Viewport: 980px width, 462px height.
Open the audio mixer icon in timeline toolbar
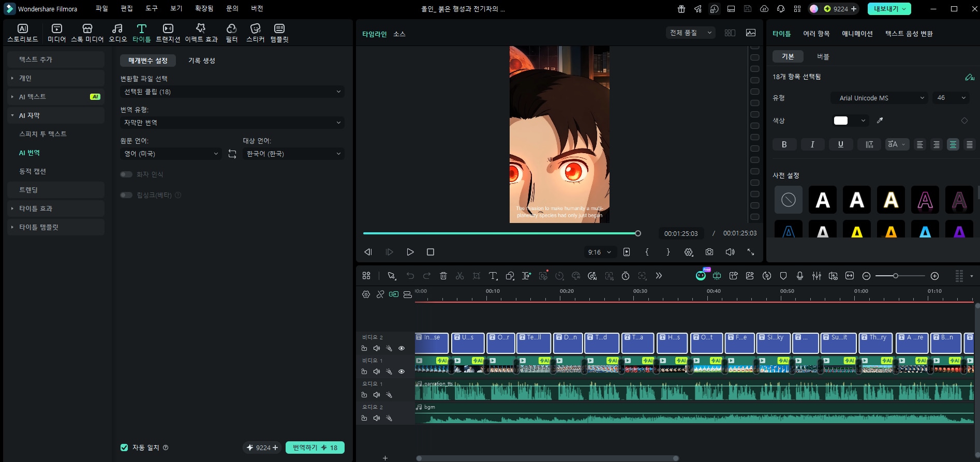click(x=816, y=276)
